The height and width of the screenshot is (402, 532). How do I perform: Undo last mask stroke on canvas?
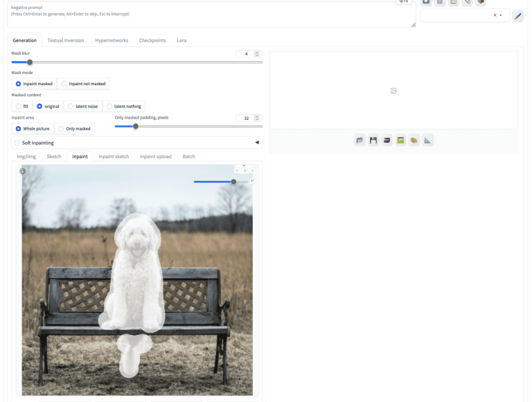click(237, 171)
